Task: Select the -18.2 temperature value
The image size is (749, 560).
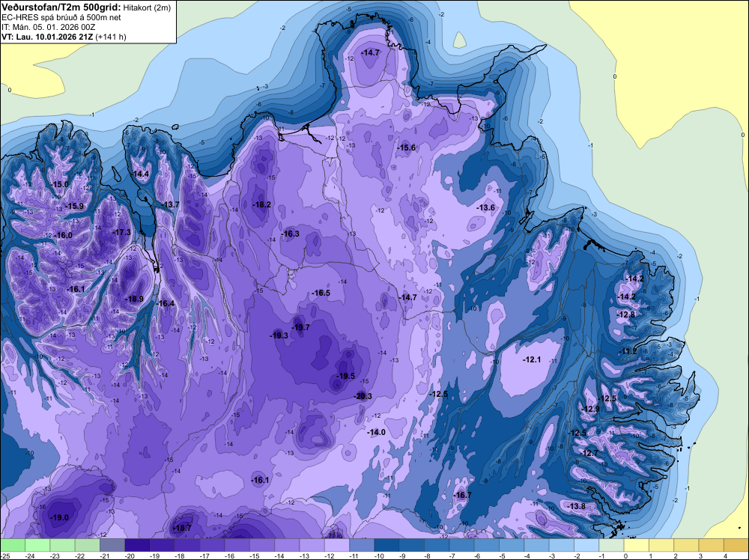Action: [x=261, y=204]
